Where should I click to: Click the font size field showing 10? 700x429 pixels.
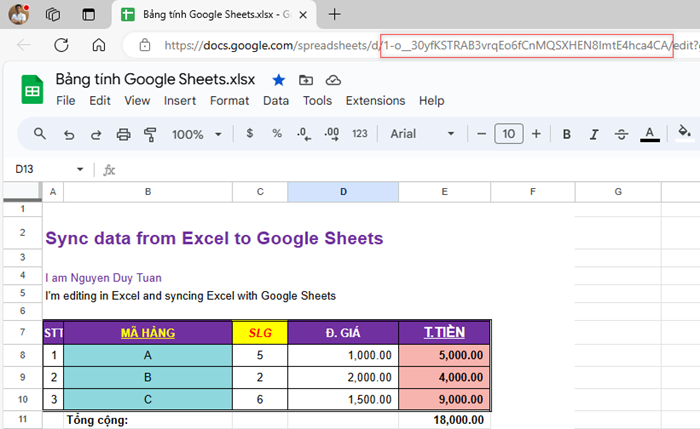coord(508,134)
